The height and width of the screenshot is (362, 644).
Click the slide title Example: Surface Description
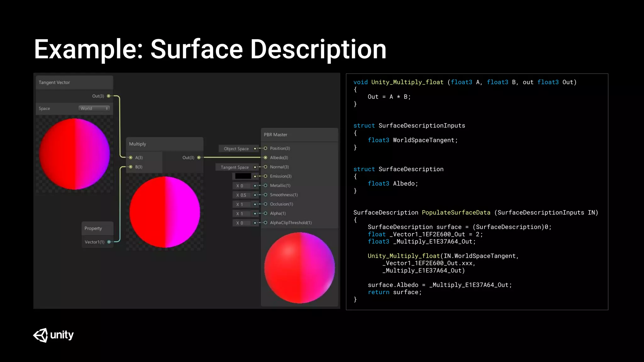[210, 49]
